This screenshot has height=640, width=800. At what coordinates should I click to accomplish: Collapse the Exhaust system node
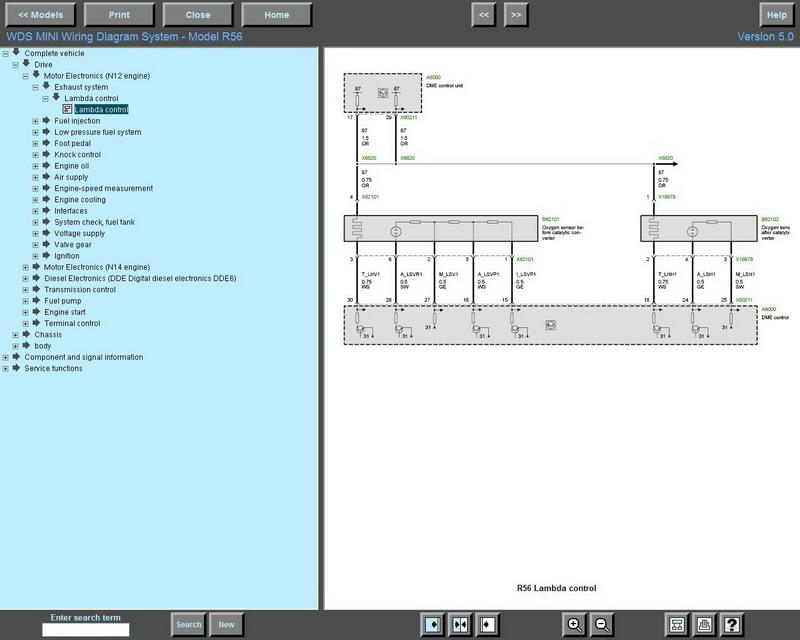coord(36,87)
